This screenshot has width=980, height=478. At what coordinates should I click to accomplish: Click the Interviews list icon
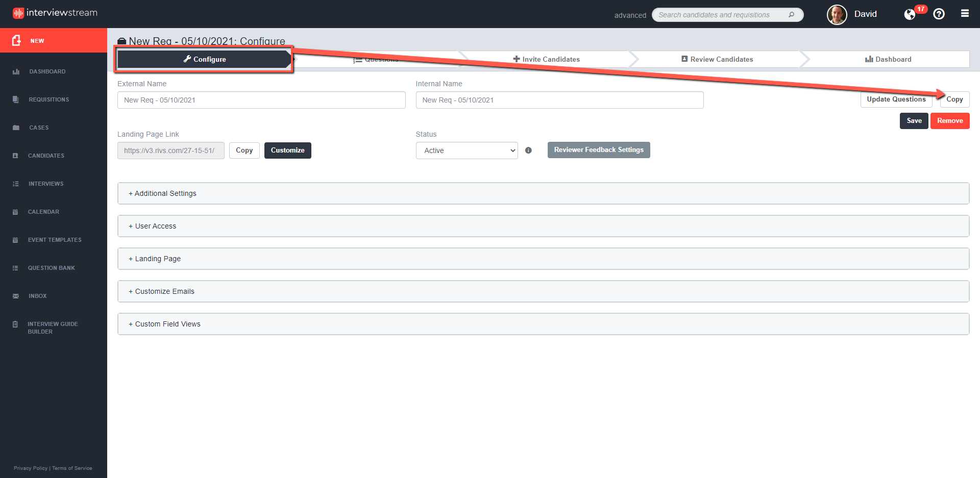pyautogui.click(x=16, y=184)
